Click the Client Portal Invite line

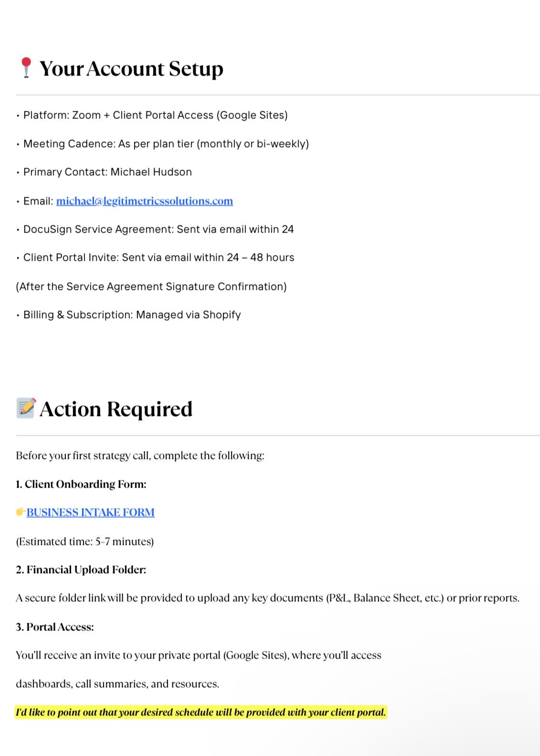click(x=159, y=257)
